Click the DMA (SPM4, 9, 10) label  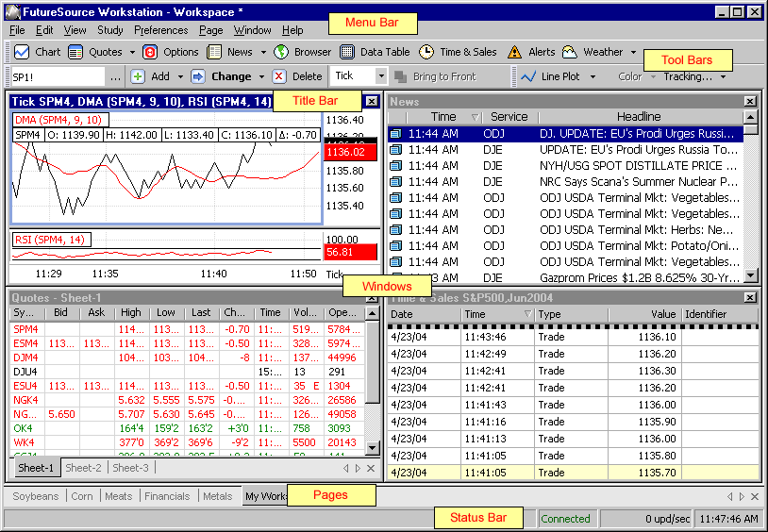(x=59, y=120)
